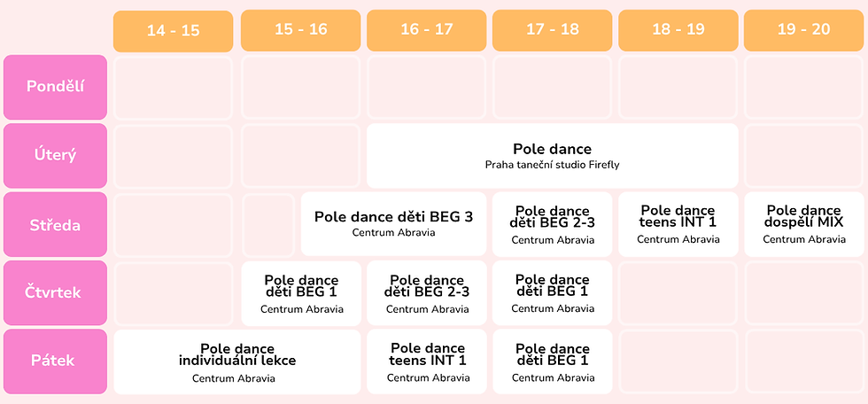Viewport: 868px width, 404px height.
Task: Click the 18 - 19 time header
Action: click(x=678, y=30)
